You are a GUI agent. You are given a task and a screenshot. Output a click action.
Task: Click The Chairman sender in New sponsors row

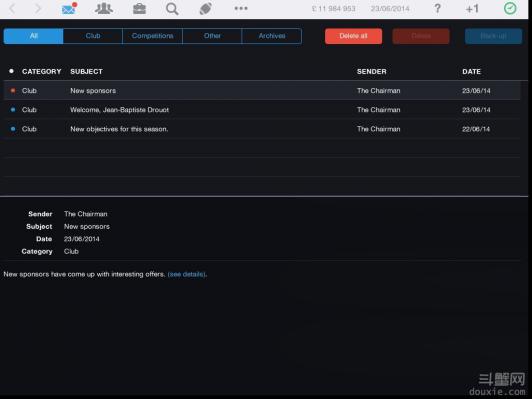(379, 91)
